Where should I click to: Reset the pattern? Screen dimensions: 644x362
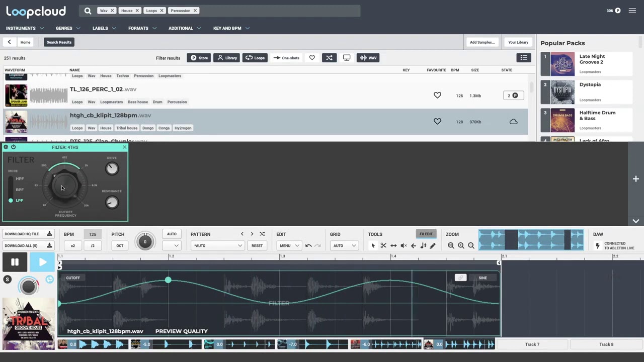click(257, 246)
